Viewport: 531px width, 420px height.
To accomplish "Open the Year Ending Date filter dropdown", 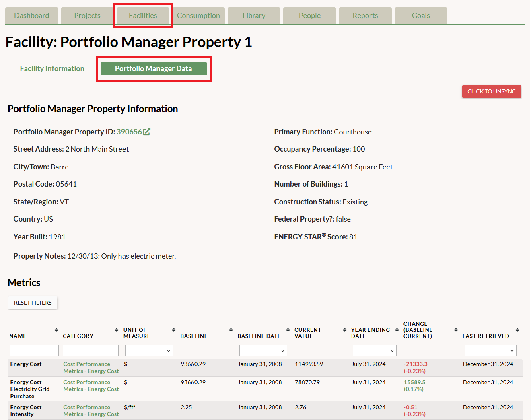I will pos(375,350).
